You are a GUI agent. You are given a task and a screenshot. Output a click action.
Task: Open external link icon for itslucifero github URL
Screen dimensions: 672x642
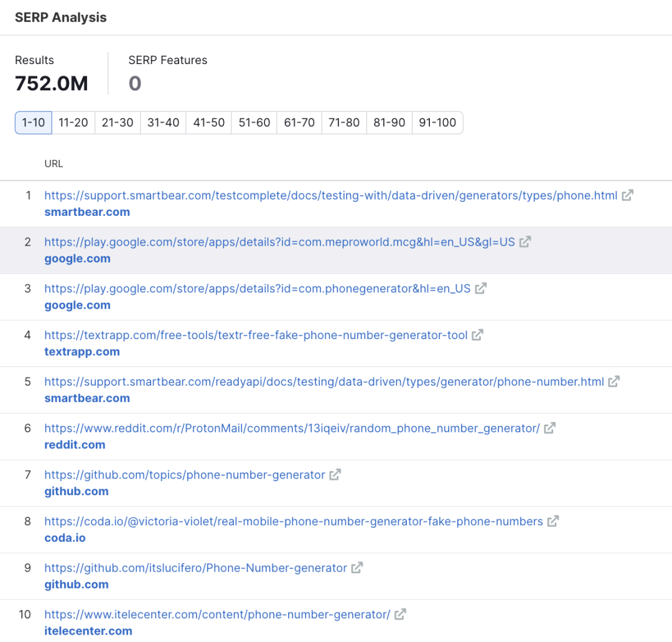(357, 568)
